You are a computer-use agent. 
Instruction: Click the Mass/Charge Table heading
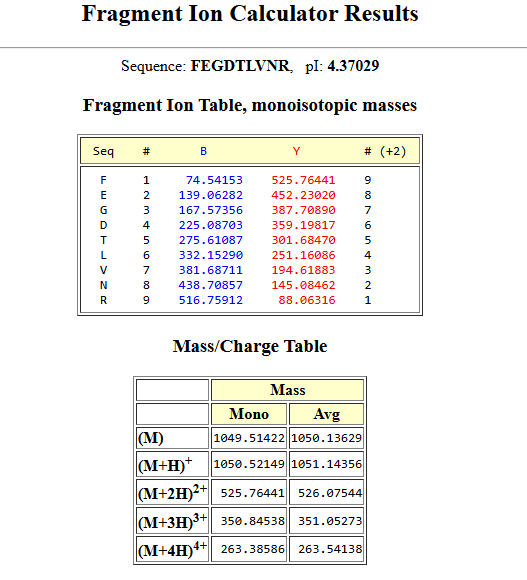coord(250,347)
